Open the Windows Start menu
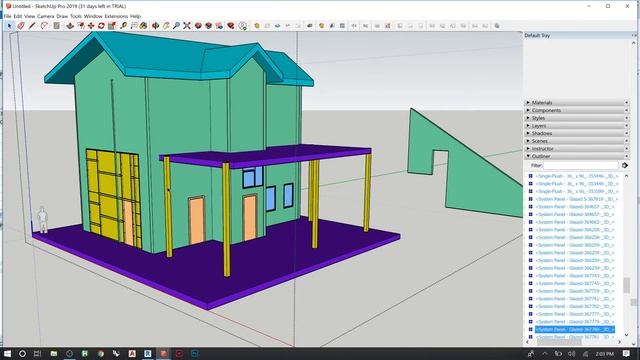Viewport: 640px width, 360px height. click(x=8, y=353)
